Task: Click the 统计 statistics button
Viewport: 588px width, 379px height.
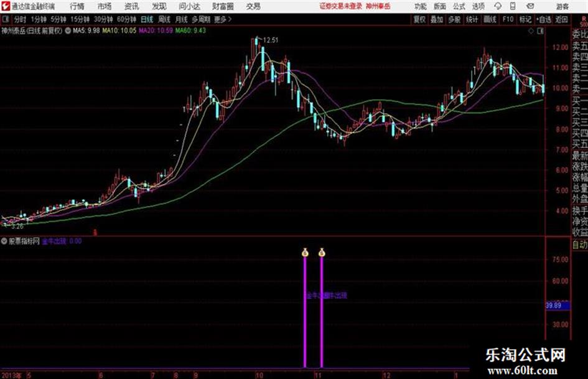Action: click(472, 19)
